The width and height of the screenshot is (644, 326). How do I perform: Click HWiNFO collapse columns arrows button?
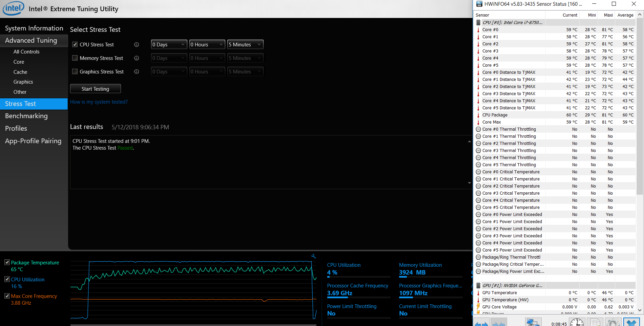499,323
